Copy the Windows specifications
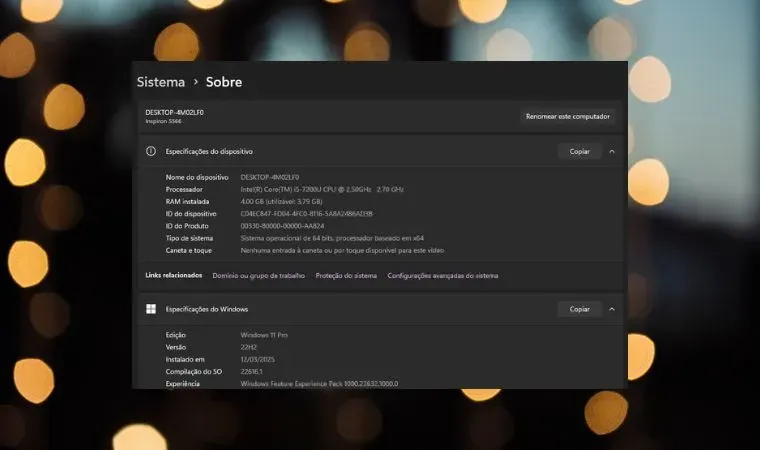The image size is (760, 450). coord(579,309)
